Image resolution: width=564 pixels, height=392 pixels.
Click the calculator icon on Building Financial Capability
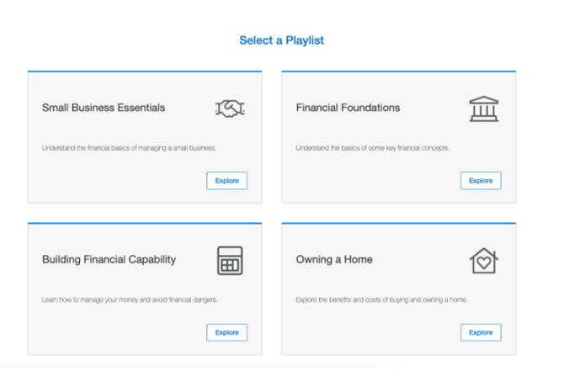click(x=230, y=260)
